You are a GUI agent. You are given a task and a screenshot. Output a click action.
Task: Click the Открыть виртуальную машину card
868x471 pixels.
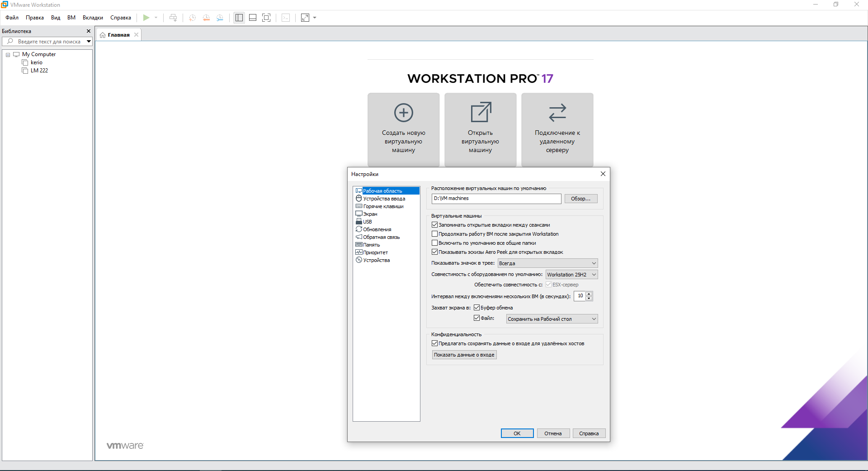click(x=481, y=130)
